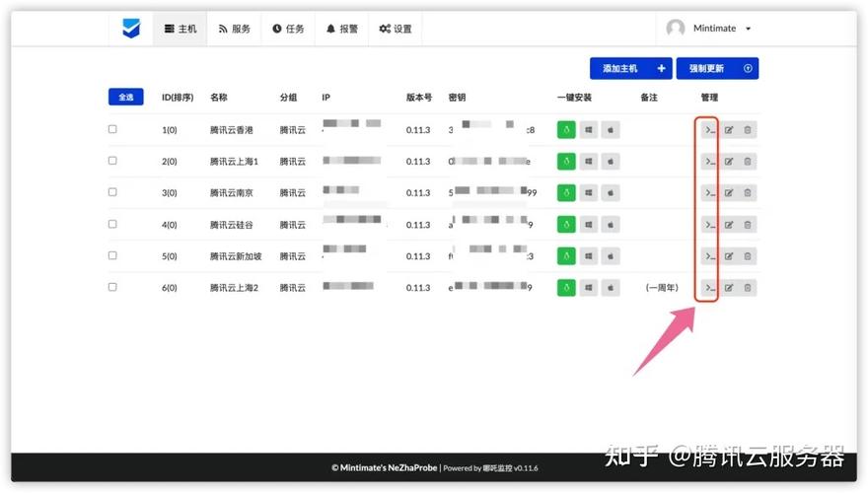868x493 pixels.
Task: Open terminal for 腾讯云上海2
Action: 709,288
